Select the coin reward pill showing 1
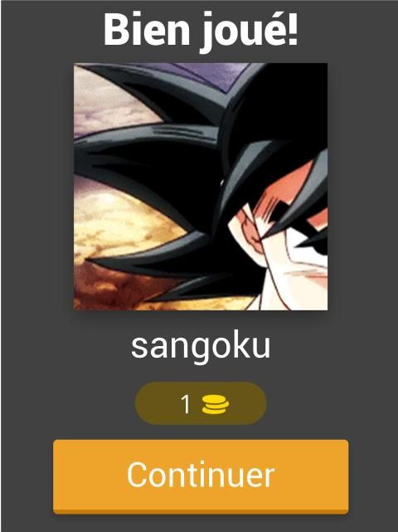Image resolution: width=398 pixels, height=532 pixels. click(x=201, y=403)
